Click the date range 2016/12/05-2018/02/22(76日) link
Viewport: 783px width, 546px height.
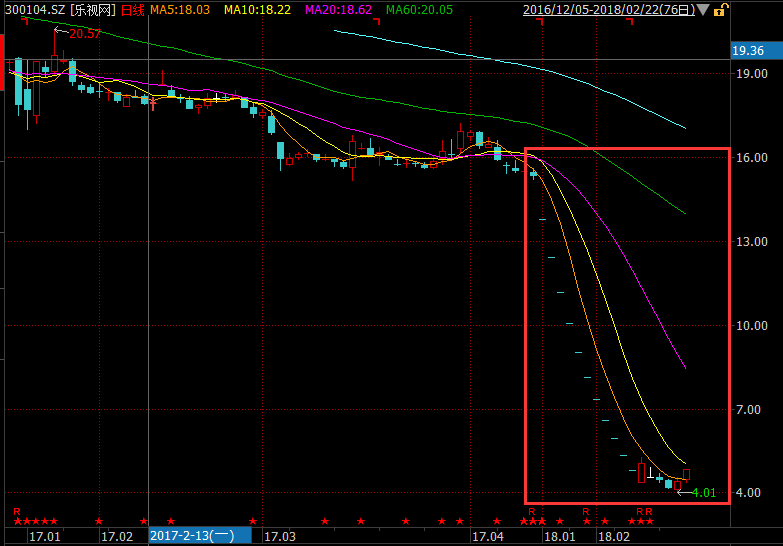(609, 9)
